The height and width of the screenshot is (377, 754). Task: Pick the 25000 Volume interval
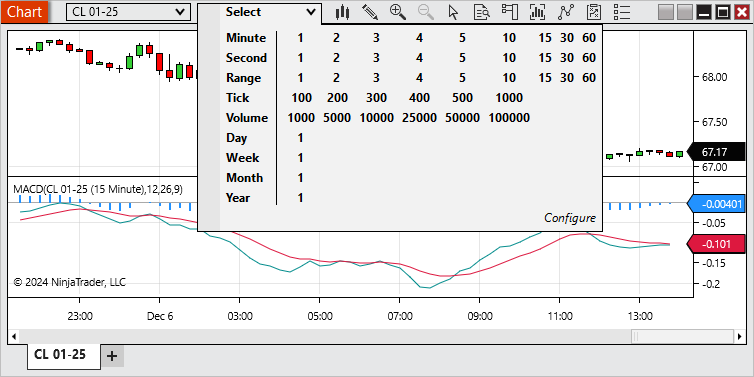pyautogui.click(x=419, y=118)
